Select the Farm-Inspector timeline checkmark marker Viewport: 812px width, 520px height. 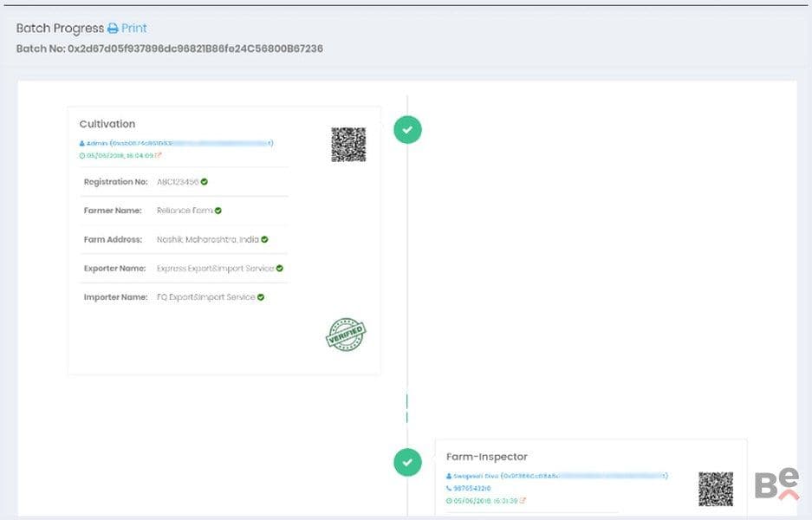pos(407,462)
